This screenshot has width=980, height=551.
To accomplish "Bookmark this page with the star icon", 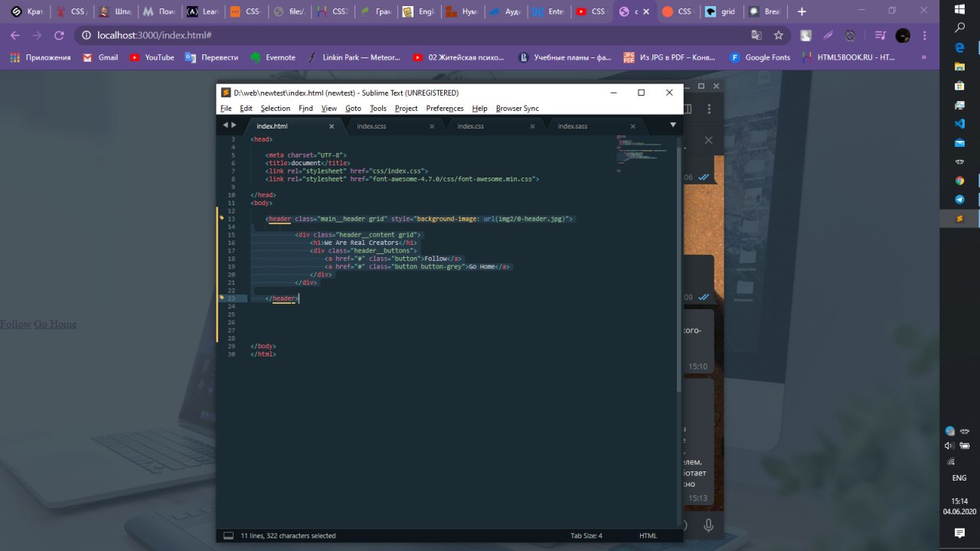I will pos(779,35).
